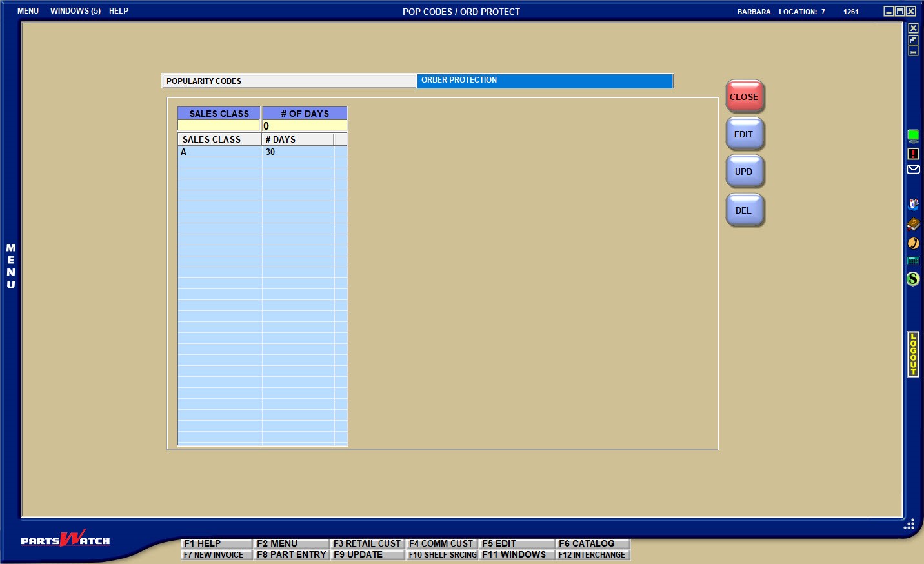Click the mailbox info icon in sidebar
The width and height of the screenshot is (924, 564).
click(x=913, y=205)
